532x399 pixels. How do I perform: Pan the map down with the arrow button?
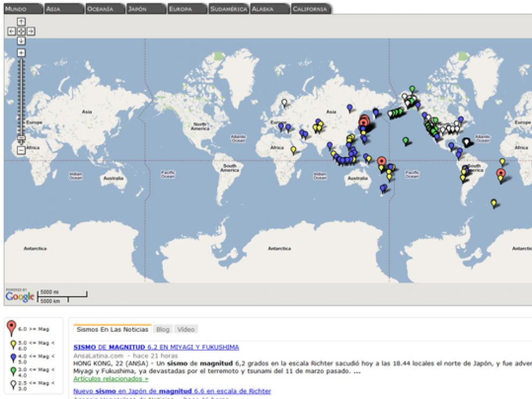(21, 41)
